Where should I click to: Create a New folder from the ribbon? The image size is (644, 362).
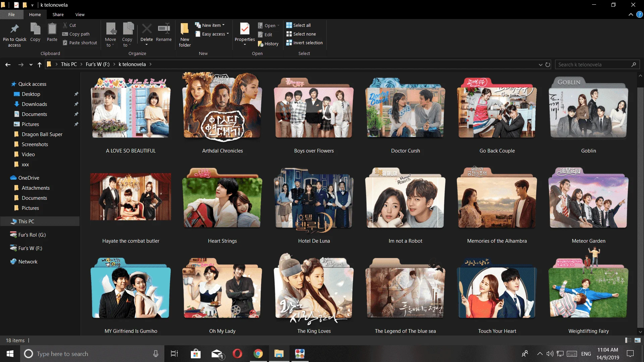(x=185, y=35)
